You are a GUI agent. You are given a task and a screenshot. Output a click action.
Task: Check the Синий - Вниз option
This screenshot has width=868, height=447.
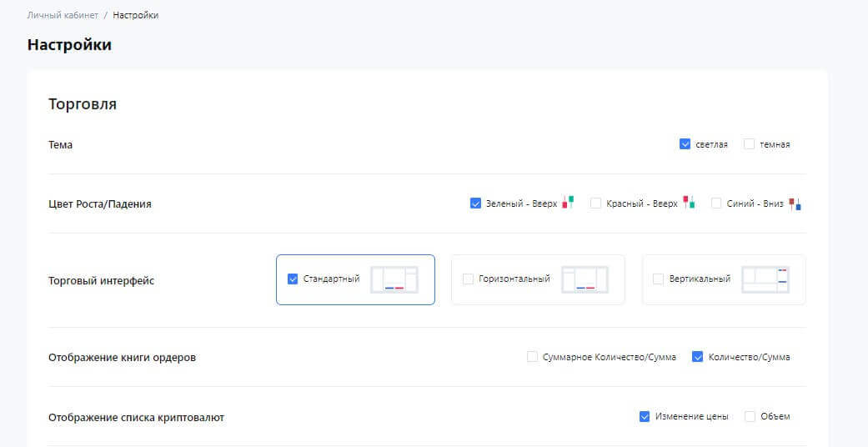[x=716, y=203]
